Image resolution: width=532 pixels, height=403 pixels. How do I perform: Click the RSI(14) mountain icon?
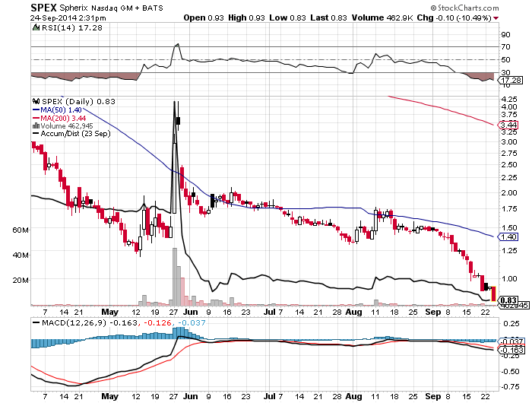(x=36, y=27)
